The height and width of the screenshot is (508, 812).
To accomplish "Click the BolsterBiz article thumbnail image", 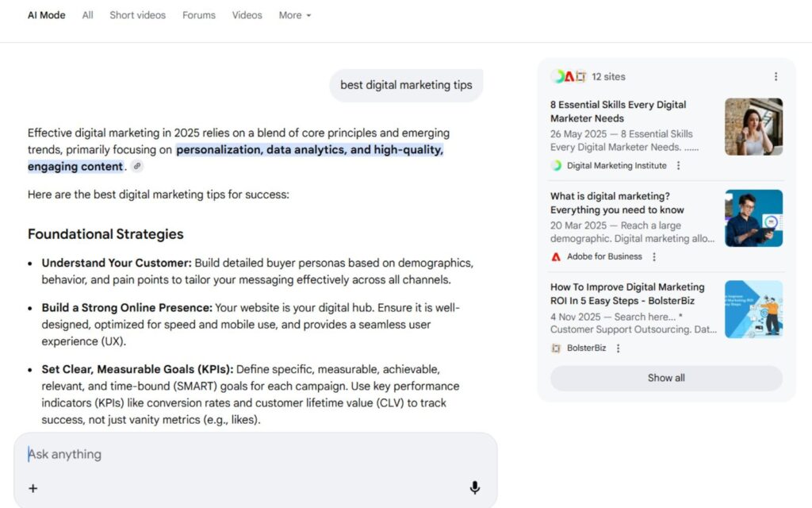I will click(x=753, y=310).
